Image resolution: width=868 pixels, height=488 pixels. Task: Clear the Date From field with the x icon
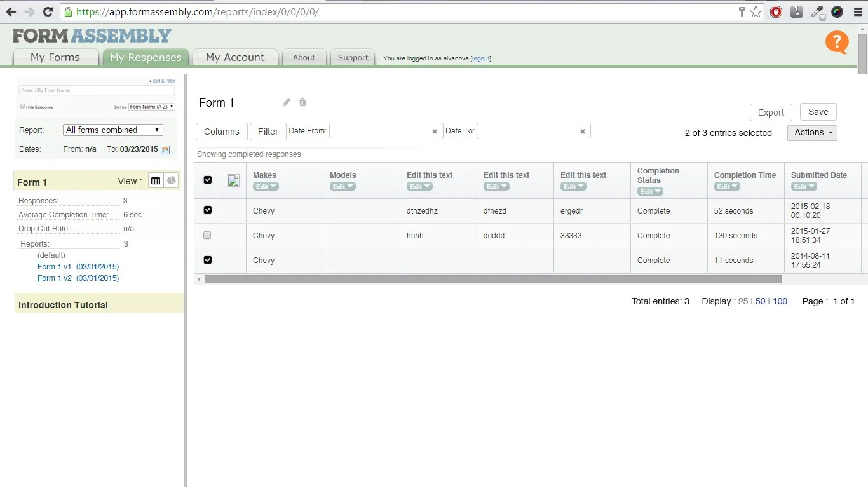[435, 131]
